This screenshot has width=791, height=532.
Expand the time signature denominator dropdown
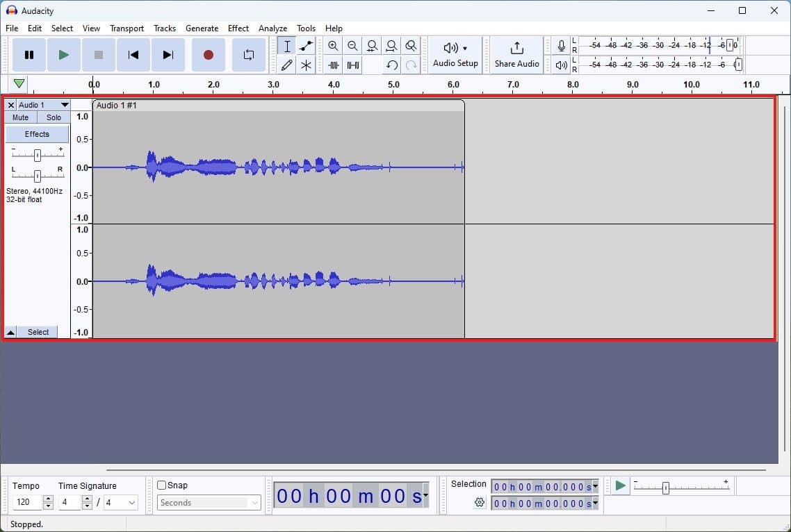pos(132,502)
